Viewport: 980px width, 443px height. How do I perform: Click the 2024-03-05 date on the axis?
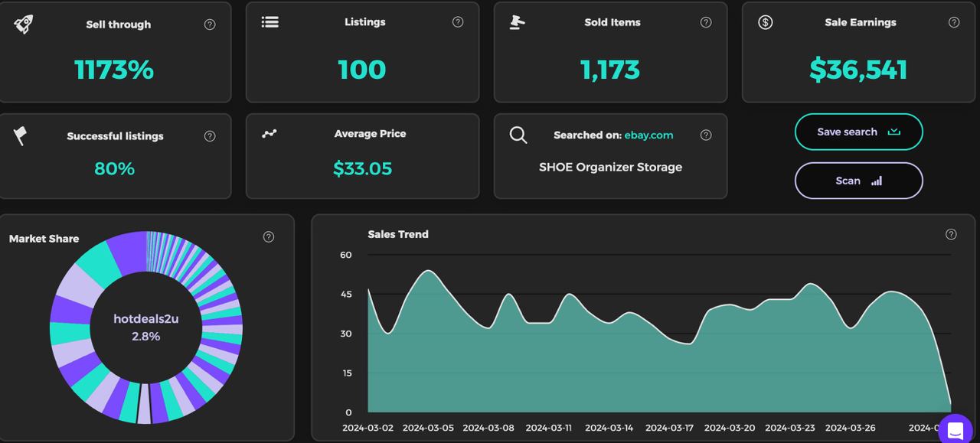click(428, 428)
